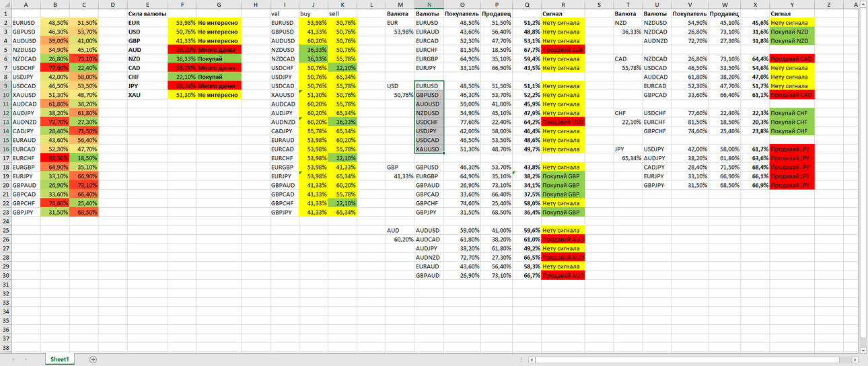Select the '60,20%' cell under AUD in column M
This screenshot has height=366, width=868.
400,240
